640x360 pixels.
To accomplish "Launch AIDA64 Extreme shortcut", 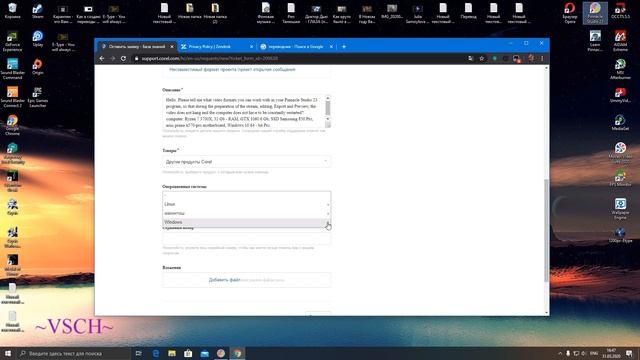I will click(x=620, y=41).
